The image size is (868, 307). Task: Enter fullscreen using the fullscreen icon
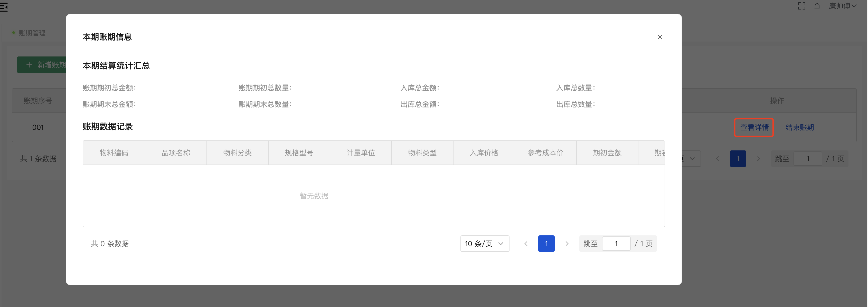(802, 6)
